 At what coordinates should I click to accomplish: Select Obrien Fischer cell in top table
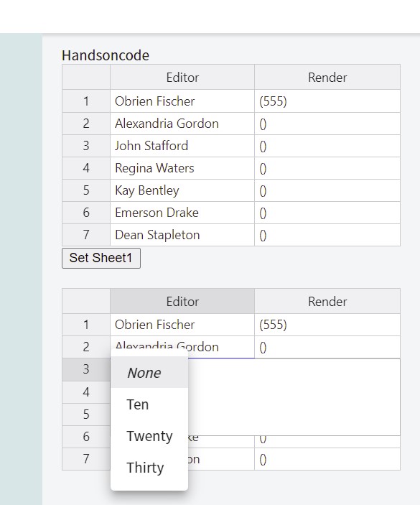182,101
